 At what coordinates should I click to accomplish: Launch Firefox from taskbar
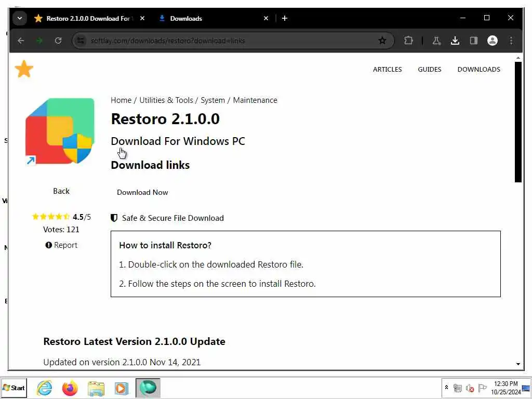point(70,388)
